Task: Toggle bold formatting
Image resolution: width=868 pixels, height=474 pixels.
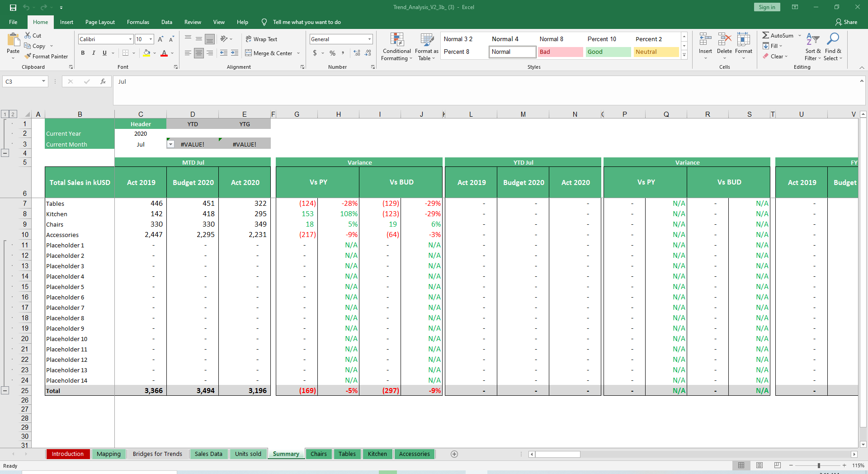Action: (83, 53)
